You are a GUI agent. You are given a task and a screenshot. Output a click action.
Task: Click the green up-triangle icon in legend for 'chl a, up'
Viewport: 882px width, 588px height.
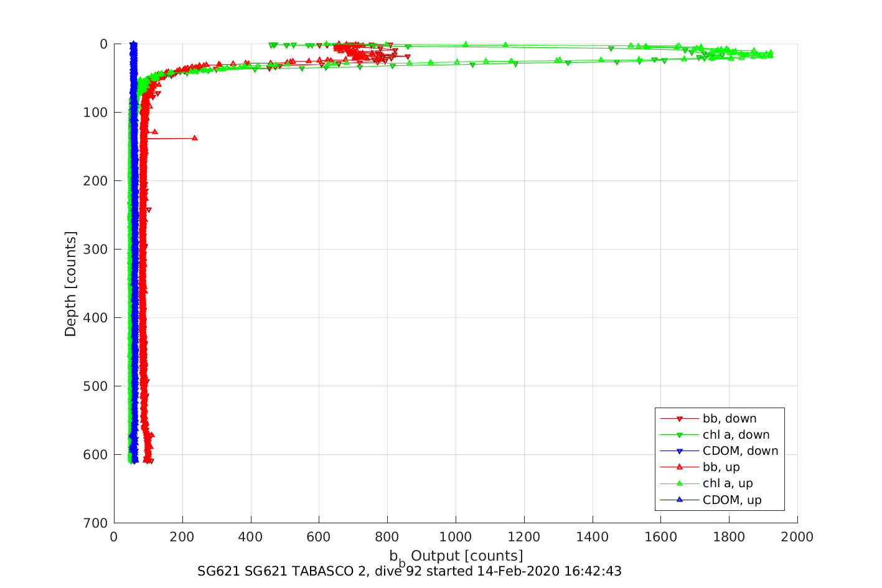pyautogui.click(x=680, y=483)
